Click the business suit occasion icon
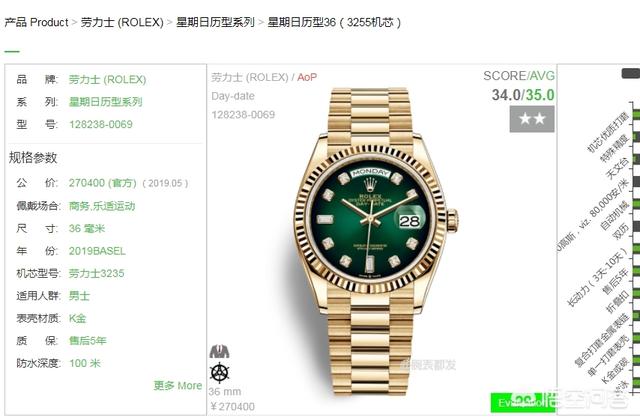This screenshot has height=420, width=640. pos(219,351)
